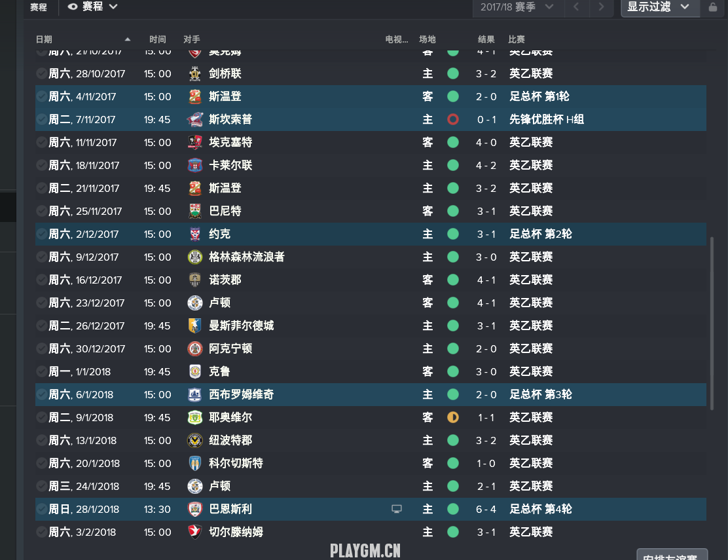
Task: Click the Mansfield Town (曼斯菲尔德城) club crest
Action: click(194, 326)
